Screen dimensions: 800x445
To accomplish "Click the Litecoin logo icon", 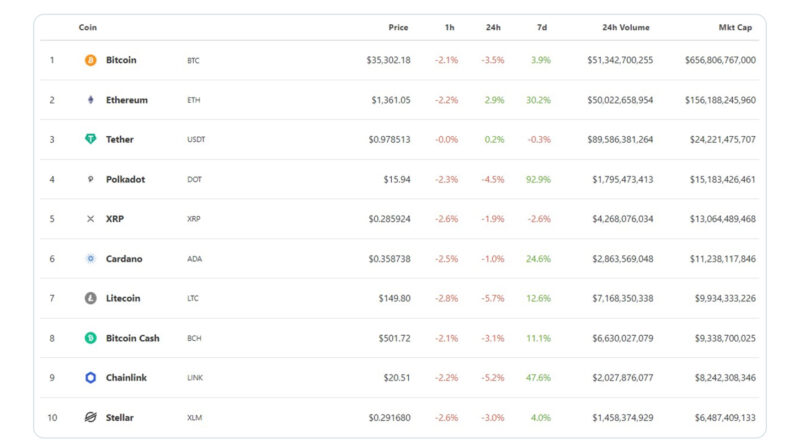I will coord(90,298).
